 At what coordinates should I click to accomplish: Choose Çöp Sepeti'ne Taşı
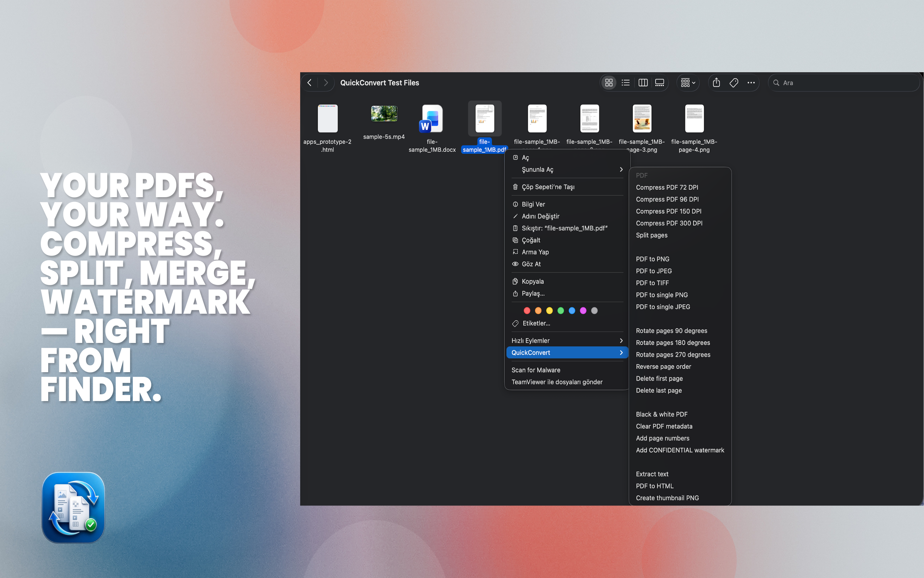coord(567,187)
